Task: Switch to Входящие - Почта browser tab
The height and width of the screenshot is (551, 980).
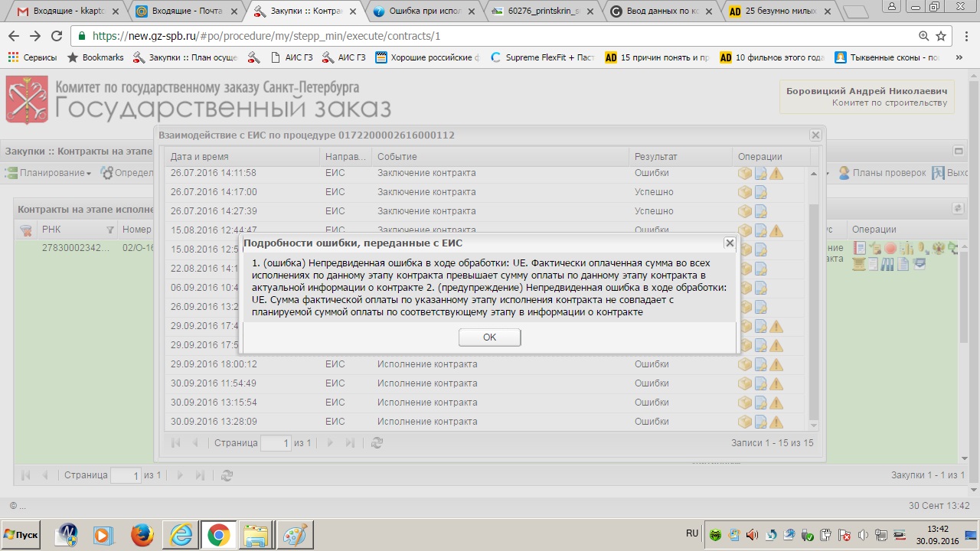Action: point(189,11)
